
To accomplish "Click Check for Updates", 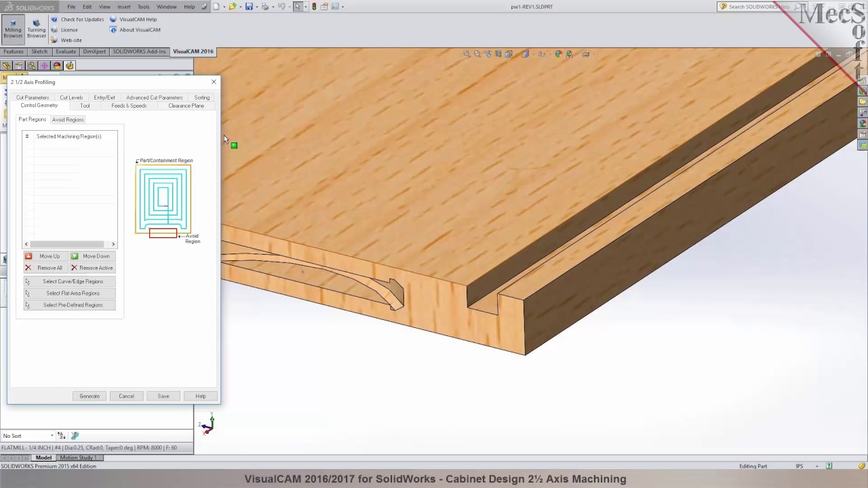I will [x=78, y=20].
